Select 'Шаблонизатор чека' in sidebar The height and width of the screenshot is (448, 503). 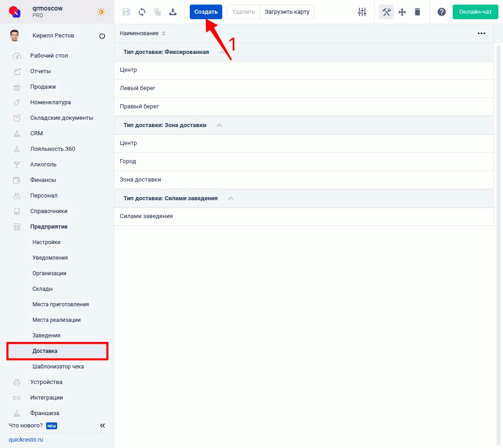(58, 367)
